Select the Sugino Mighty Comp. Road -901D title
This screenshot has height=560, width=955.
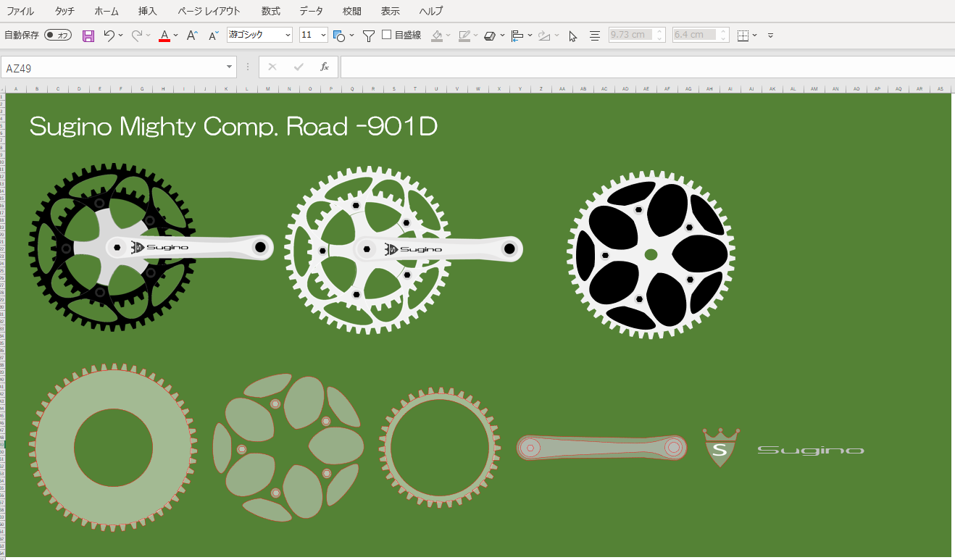pyautogui.click(x=233, y=127)
